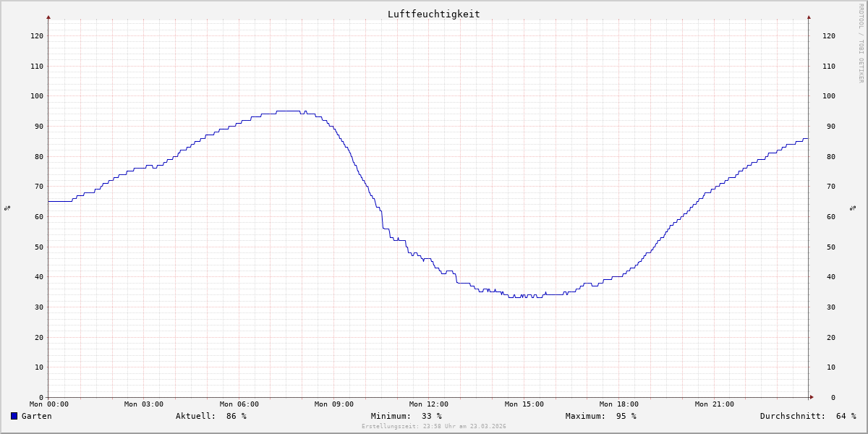Click the Erstellungszeit timestamp footer text

(433, 427)
